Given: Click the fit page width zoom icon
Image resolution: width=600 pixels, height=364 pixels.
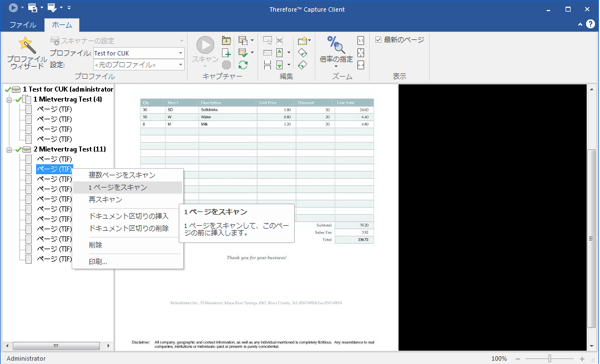Looking at the screenshot, I should click(361, 65).
